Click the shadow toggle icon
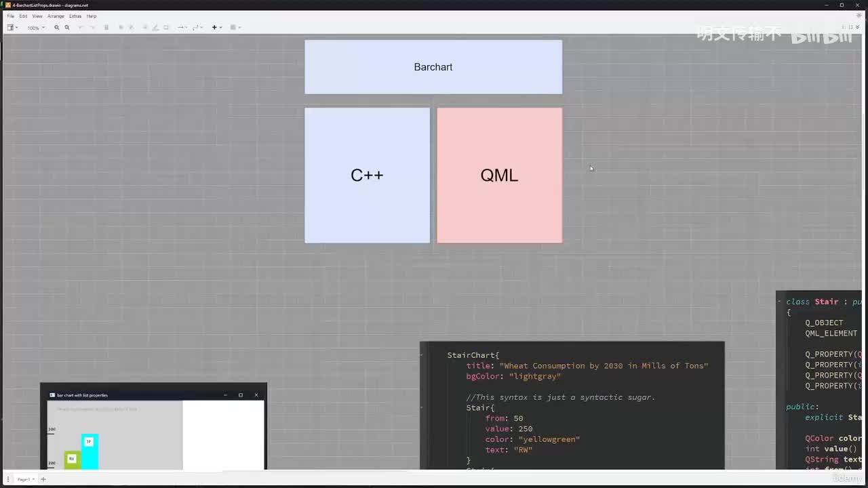This screenshot has height=488, width=868. (x=166, y=28)
